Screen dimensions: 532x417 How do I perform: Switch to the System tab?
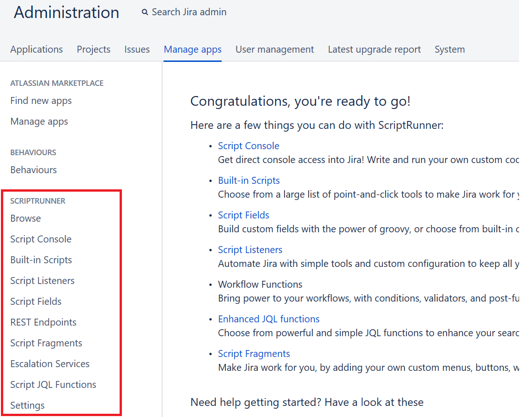pos(449,49)
